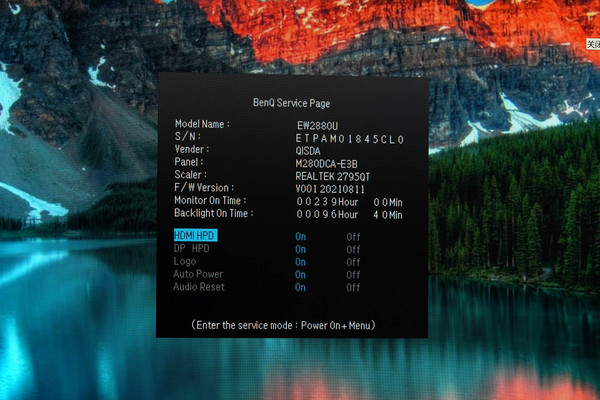Set DP HPD to On
The width and height of the screenshot is (600, 400).
pos(301,249)
